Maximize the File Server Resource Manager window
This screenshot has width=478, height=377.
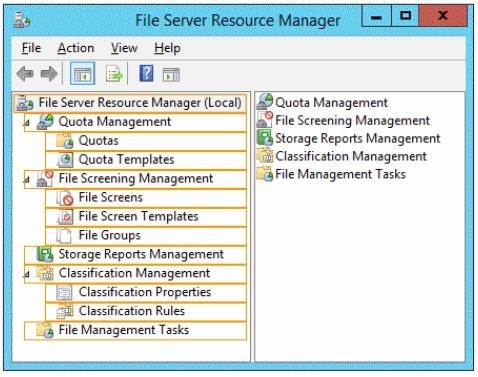point(405,16)
